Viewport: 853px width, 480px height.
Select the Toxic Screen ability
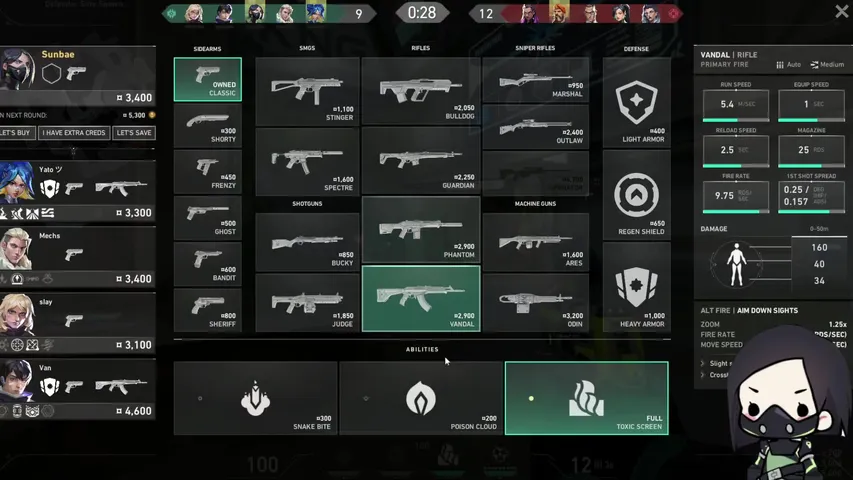[x=586, y=398]
